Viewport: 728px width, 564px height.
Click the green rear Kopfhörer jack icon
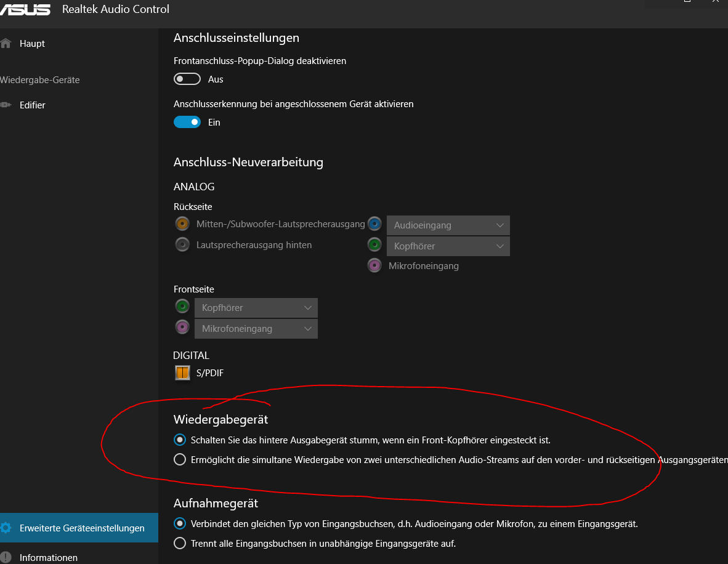pyautogui.click(x=374, y=244)
